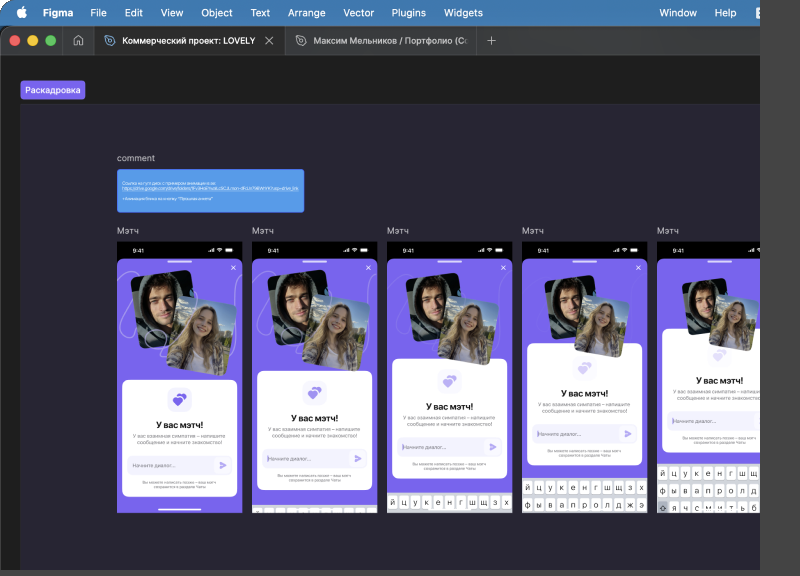Click send arrow in fourth Мэтч frame

(x=628, y=434)
